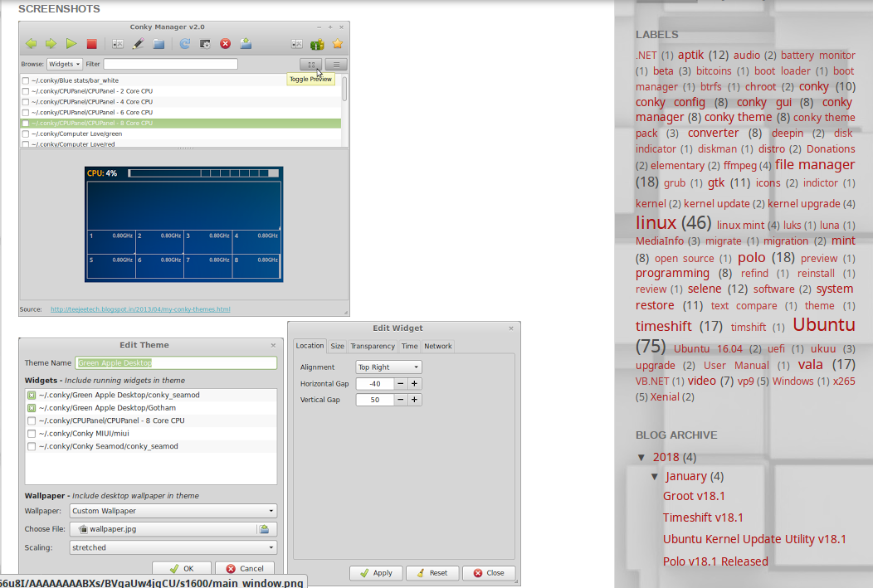Click the gold star About icon

pos(338,43)
